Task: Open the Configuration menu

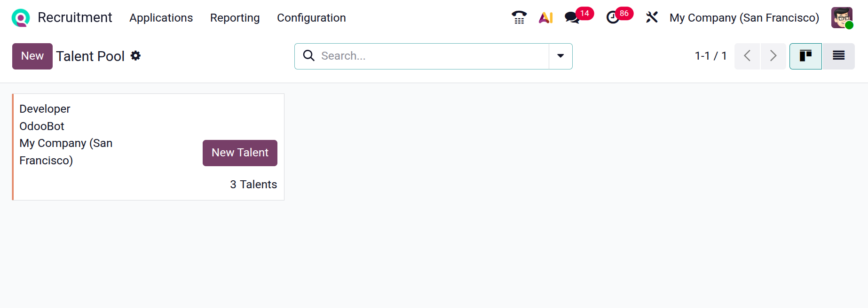Action: 311,18
